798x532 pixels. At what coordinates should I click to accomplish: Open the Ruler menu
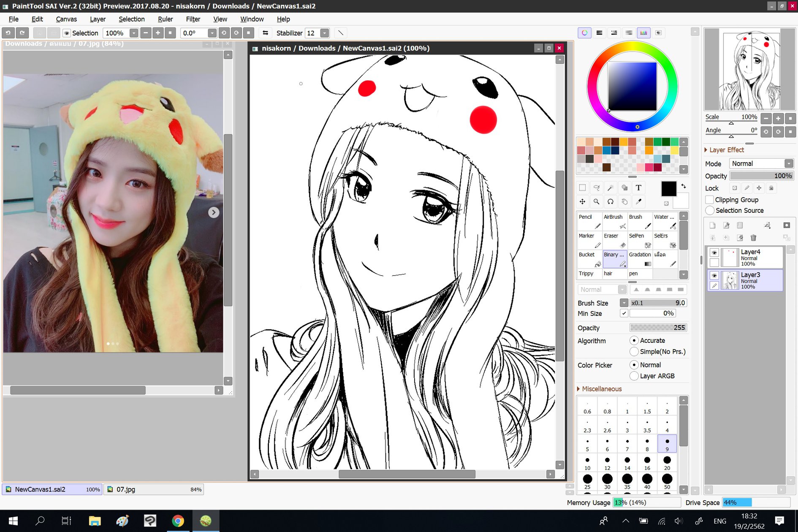(x=165, y=19)
